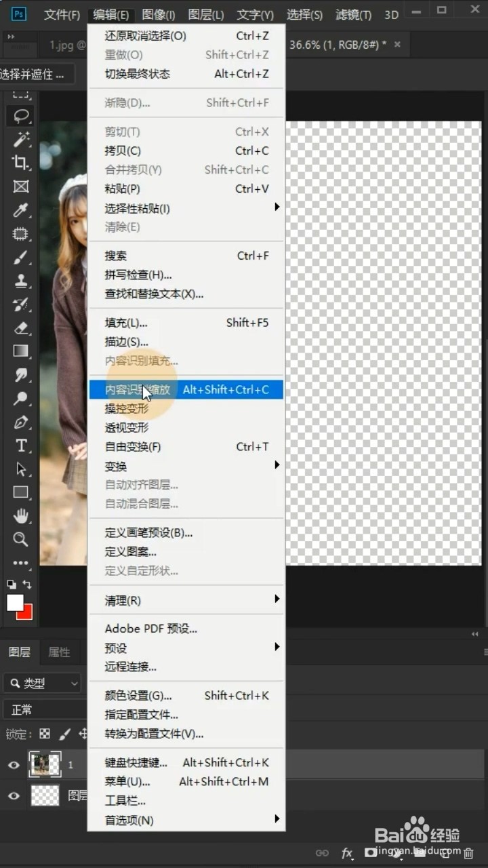The width and height of the screenshot is (488, 868).
Task: Select the Brush tool
Action: tap(21, 258)
